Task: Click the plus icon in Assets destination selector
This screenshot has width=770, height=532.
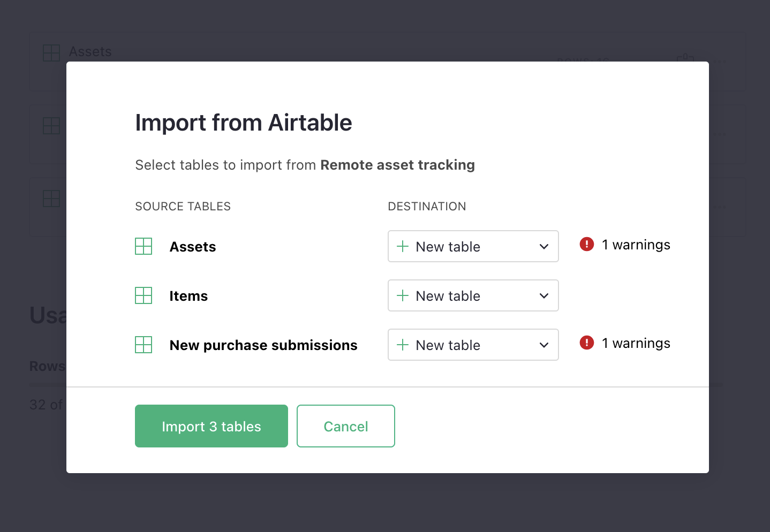Action: 402,246
